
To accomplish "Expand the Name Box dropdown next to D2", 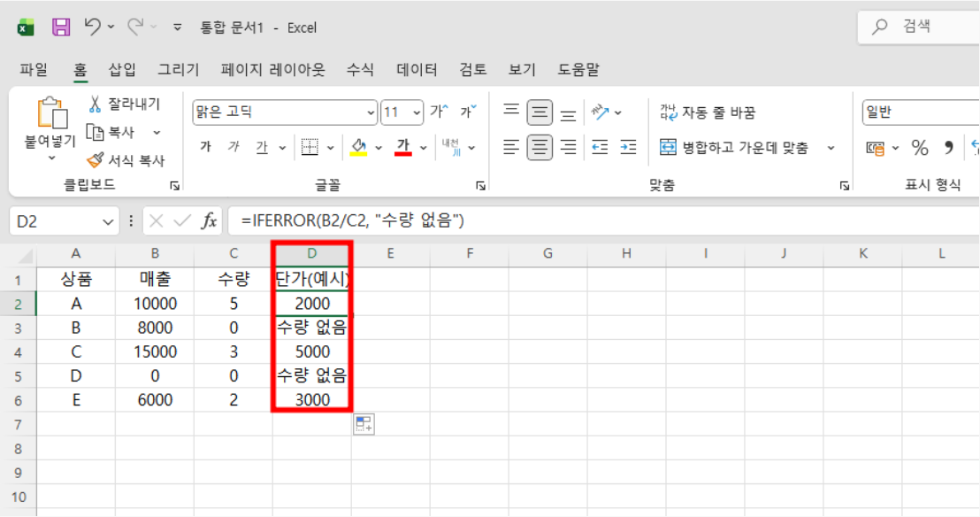I will coord(109,221).
